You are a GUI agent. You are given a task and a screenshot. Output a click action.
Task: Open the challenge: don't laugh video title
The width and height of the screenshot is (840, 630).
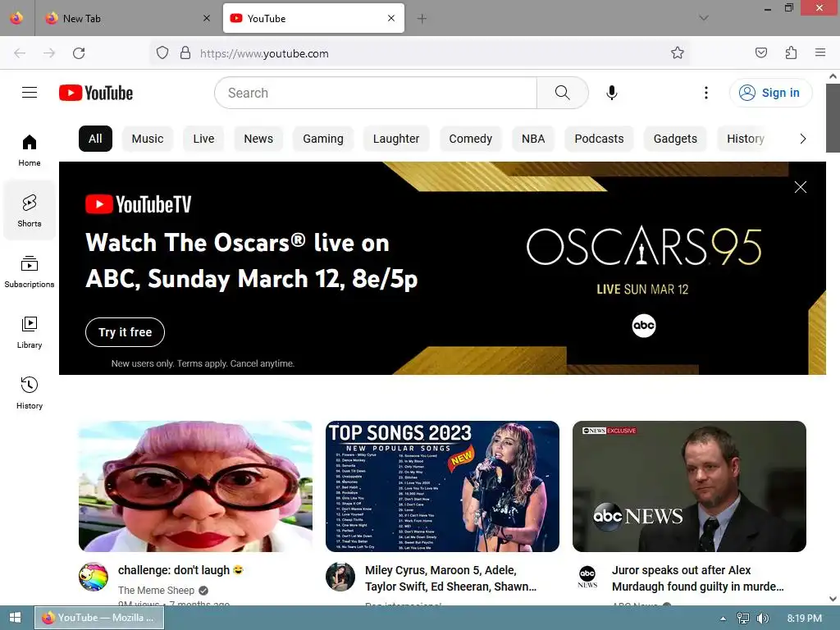tap(180, 570)
